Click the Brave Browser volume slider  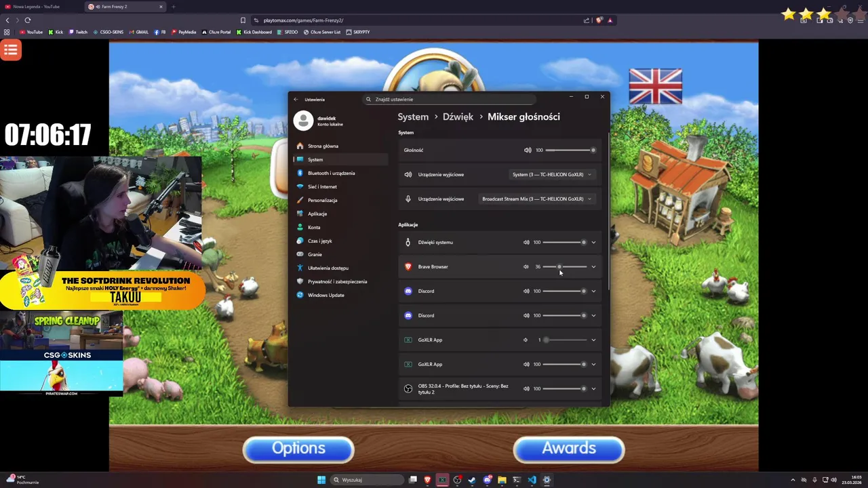pyautogui.click(x=564, y=266)
